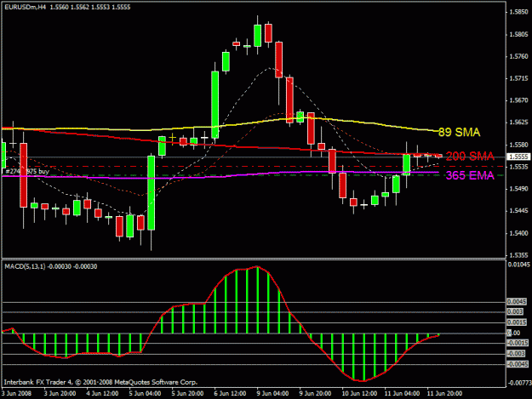Click the 1.5715 price axis label
Image resolution: width=532 pixels, height=399 pixels.
pyautogui.click(x=518, y=78)
